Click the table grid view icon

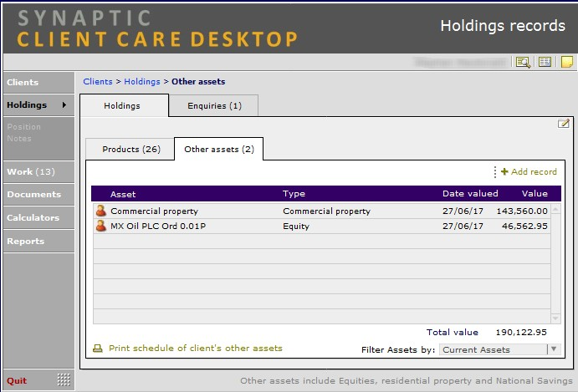(545, 62)
